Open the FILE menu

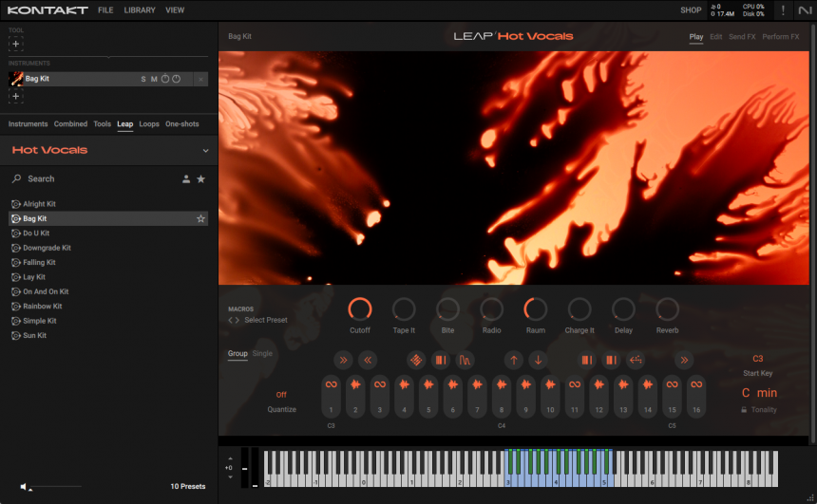click(x=105, y=9)
